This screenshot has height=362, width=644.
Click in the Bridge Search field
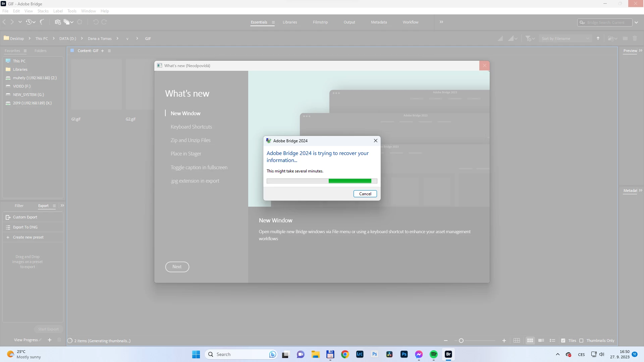[605, 22]
